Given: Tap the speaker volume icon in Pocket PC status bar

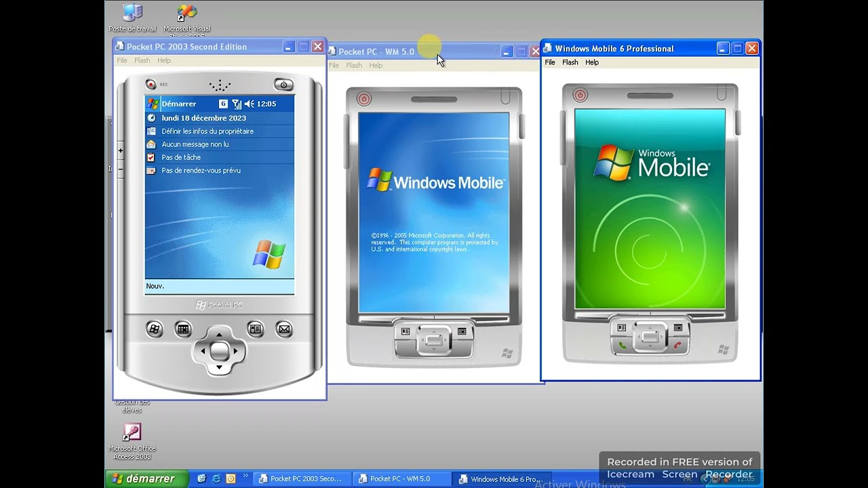Looking at the screenshot, I should point(249,104).
